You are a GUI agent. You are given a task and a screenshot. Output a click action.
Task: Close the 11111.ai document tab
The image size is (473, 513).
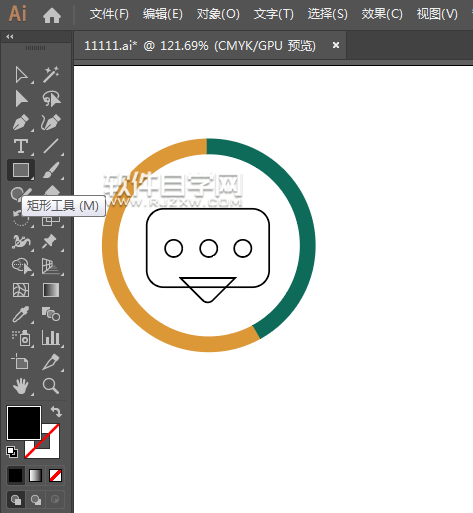coord(336,45)
